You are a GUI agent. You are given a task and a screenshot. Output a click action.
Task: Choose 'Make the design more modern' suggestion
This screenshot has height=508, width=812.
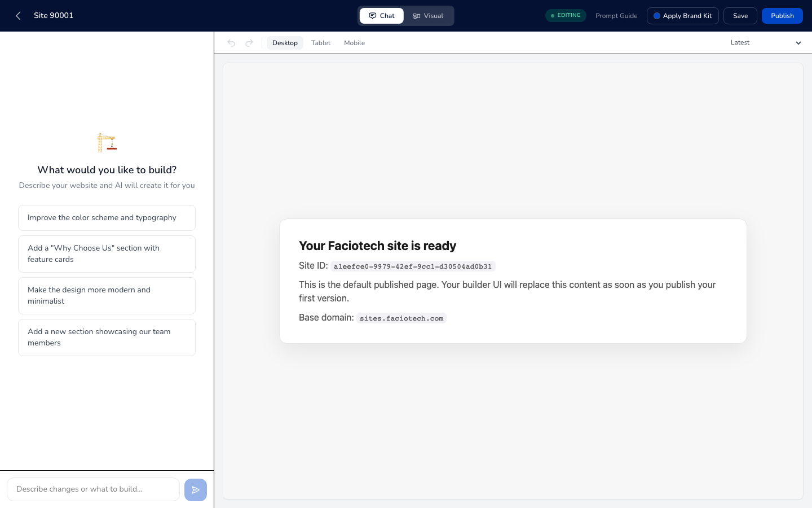point(107,296)
